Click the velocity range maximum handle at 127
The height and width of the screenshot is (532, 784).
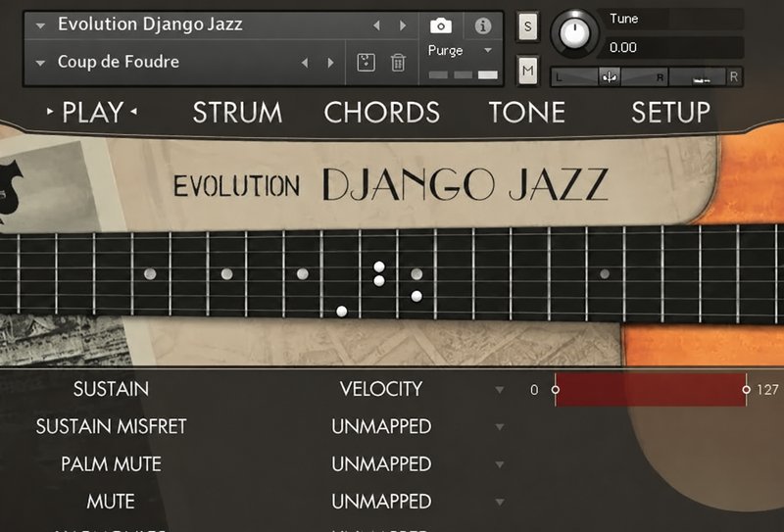[746, 390]
